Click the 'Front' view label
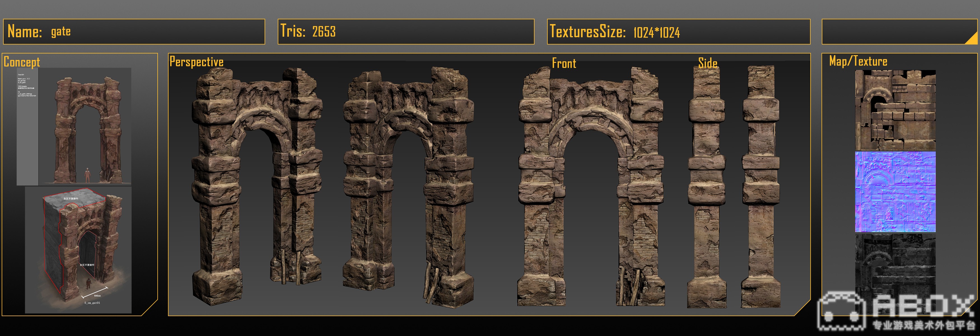Screen dimensions: 980x336 point(564,63)
